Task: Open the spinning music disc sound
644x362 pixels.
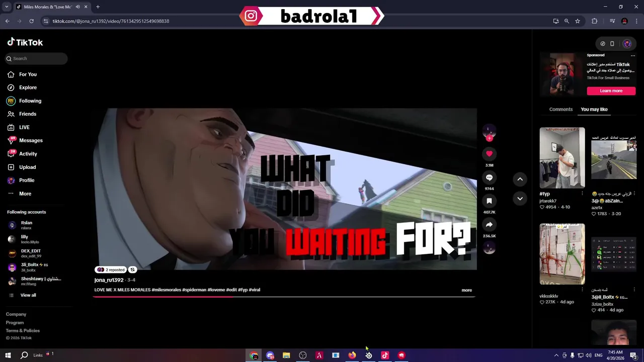Action: [x=489, y=247]
